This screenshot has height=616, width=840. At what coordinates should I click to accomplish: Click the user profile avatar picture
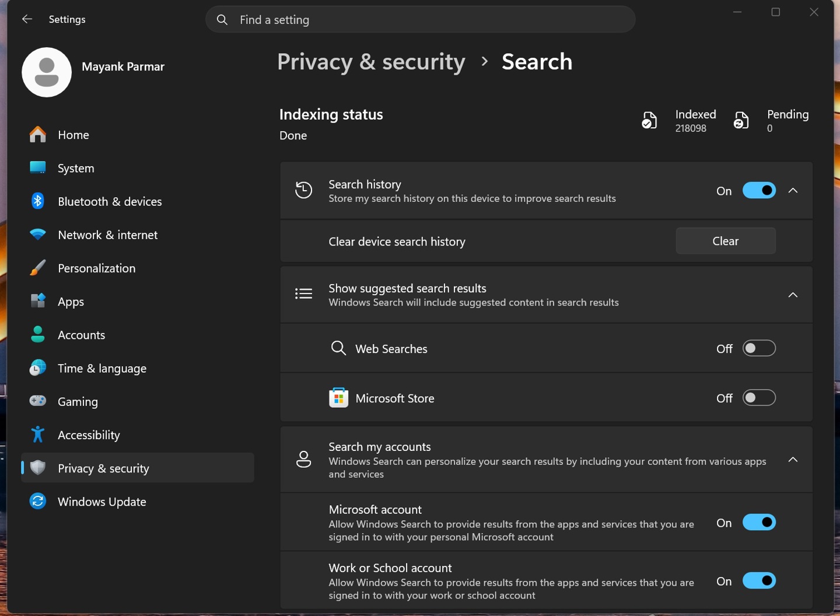coord(47,72)
